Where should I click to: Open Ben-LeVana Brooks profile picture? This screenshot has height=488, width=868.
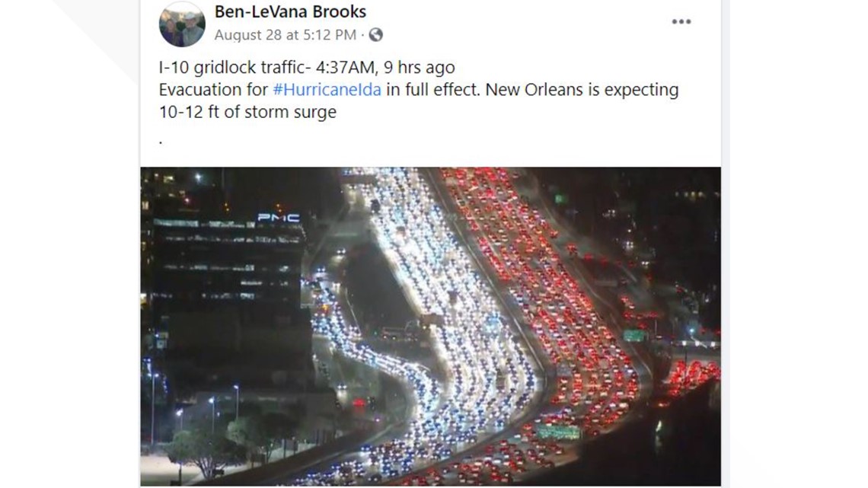[x=182, y=24]
